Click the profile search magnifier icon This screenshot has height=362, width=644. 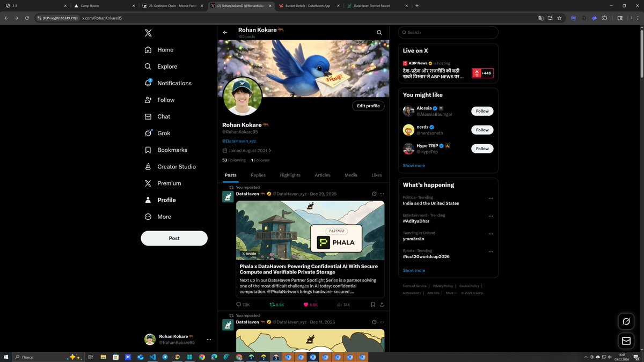379,33
